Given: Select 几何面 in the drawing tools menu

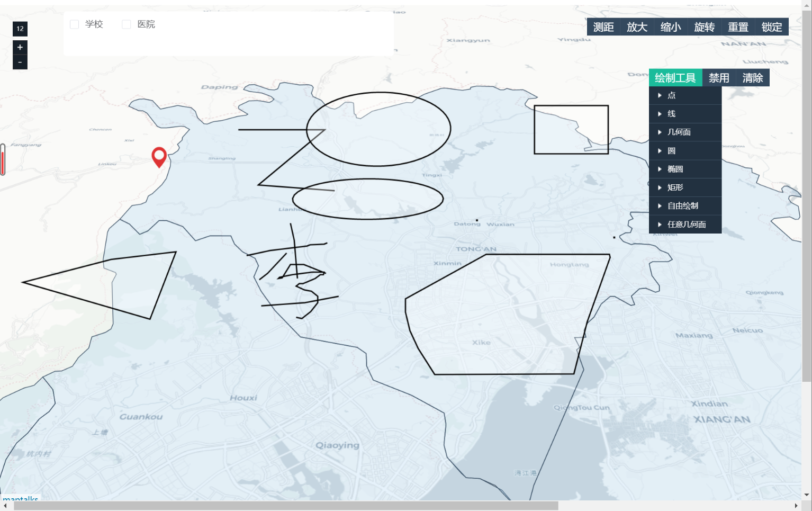Looking at the screenshot, I should click(685, 132).
